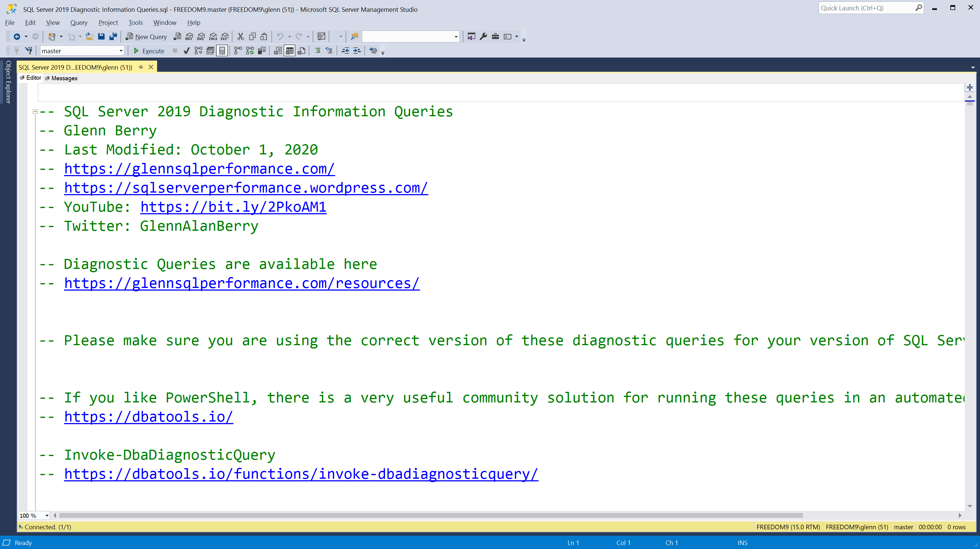Screen dimensions: 980x549
Task: Toggle the XMLA query button
Action: pos(213,37)
